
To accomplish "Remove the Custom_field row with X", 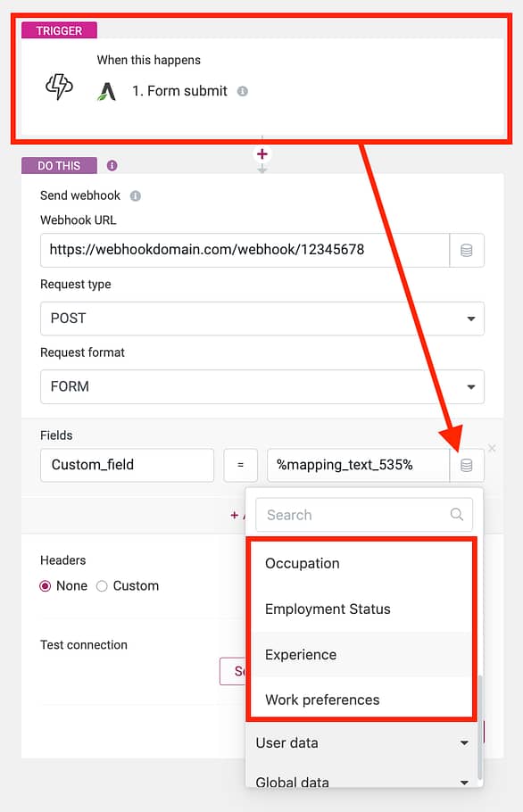I will click(492, 448).
